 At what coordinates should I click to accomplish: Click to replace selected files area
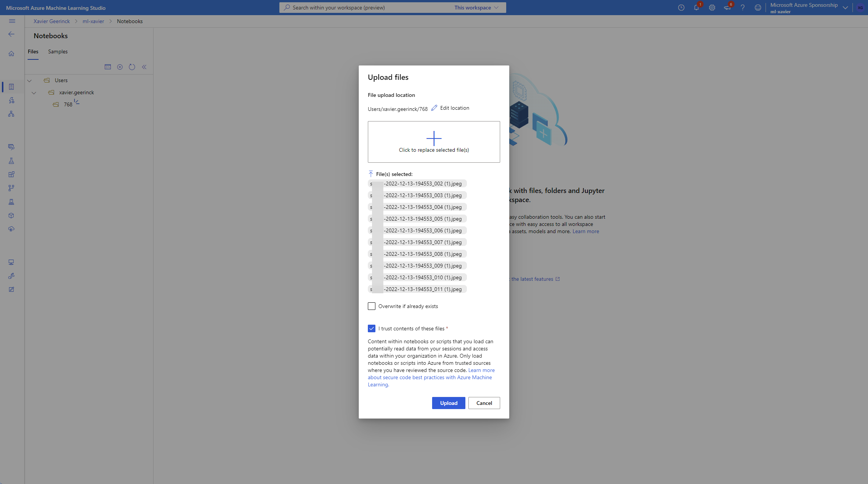[434, 142]
